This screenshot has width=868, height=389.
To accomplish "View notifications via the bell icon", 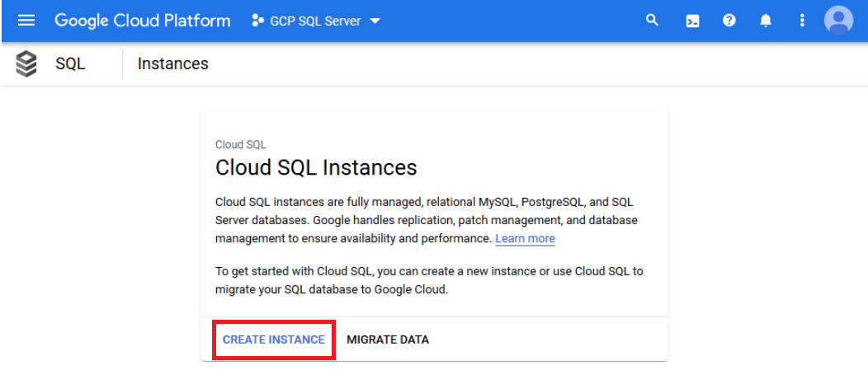I will click(766, 21).
